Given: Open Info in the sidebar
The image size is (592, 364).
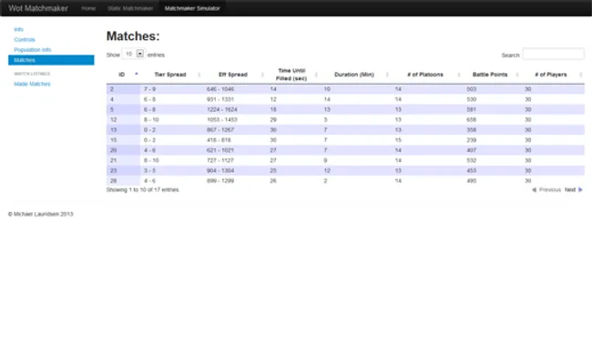Looking at the screenshot, I should (19, 29).
